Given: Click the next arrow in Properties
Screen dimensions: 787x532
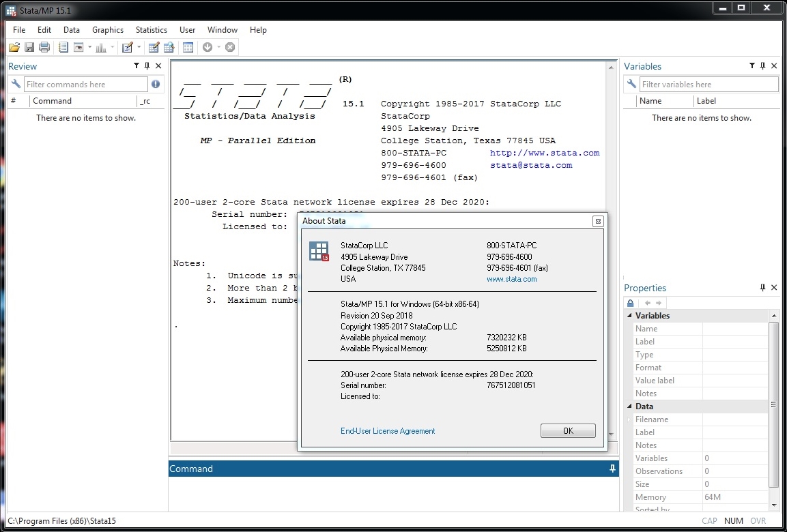Looking at the screenshot, I should coord(659,303).
